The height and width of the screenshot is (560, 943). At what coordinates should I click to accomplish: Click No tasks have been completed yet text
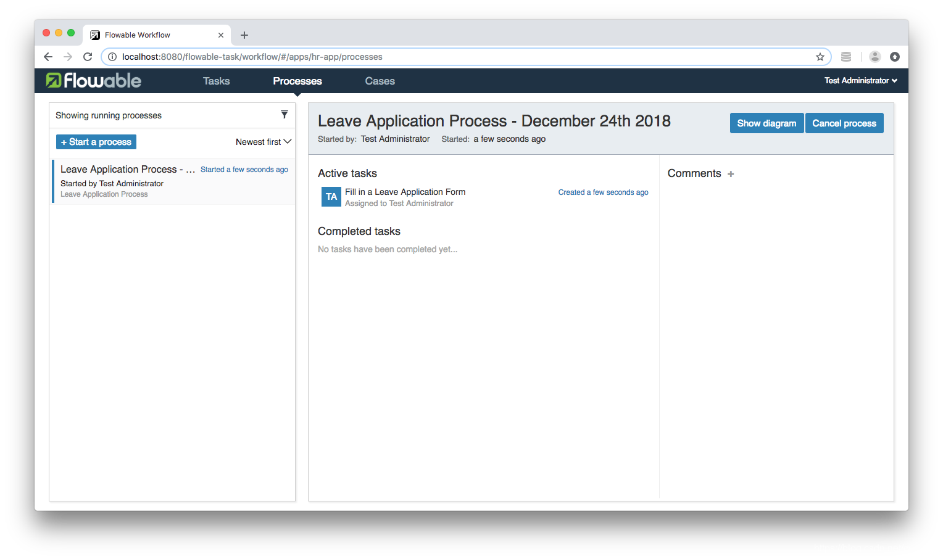point(388,249)
